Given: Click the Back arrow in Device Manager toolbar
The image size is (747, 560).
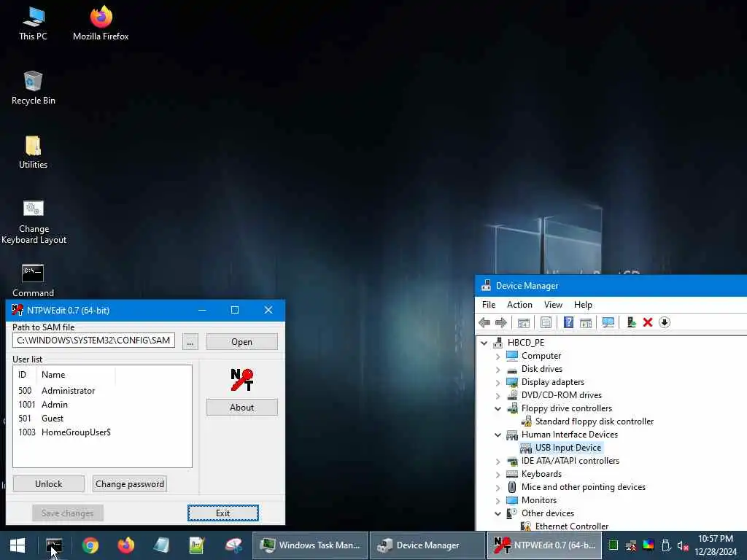Looking at the screenshot, I should 484,322.
